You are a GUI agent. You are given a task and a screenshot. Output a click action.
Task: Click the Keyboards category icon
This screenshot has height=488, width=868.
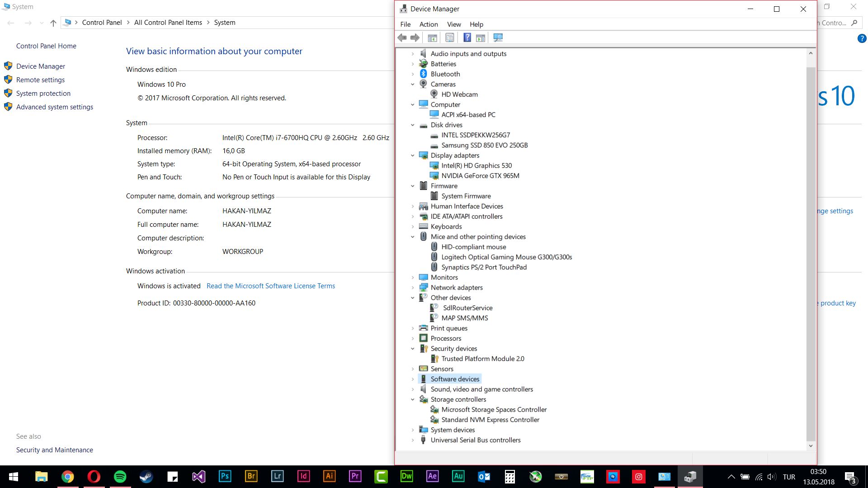point(423,227)
